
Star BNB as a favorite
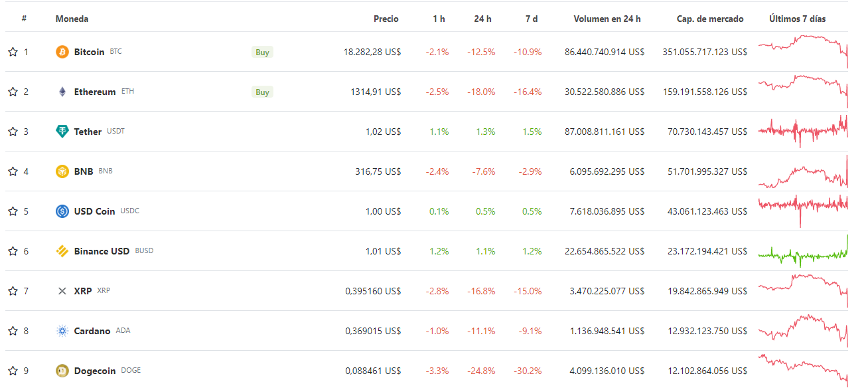click(13, 171)
